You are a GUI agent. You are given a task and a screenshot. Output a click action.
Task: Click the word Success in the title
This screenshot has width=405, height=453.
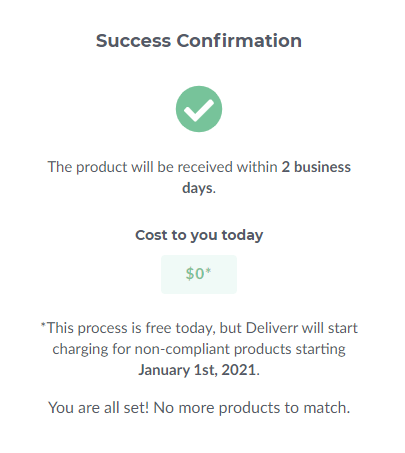click(x=133, y=41)
